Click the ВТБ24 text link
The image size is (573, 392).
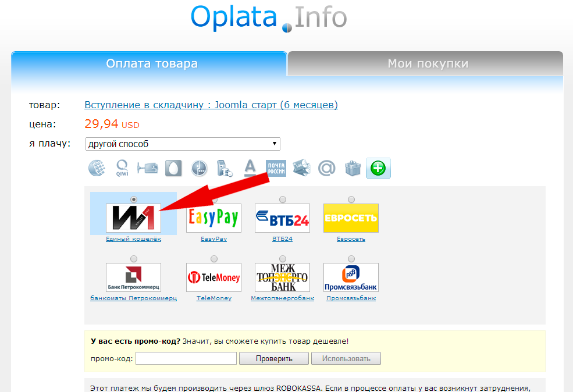(283, 239)
